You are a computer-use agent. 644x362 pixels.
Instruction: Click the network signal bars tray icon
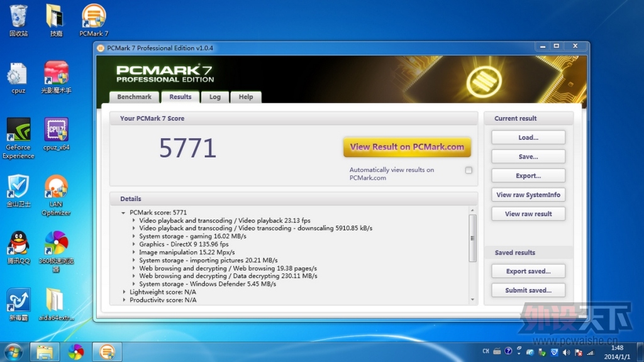point(591,352)
